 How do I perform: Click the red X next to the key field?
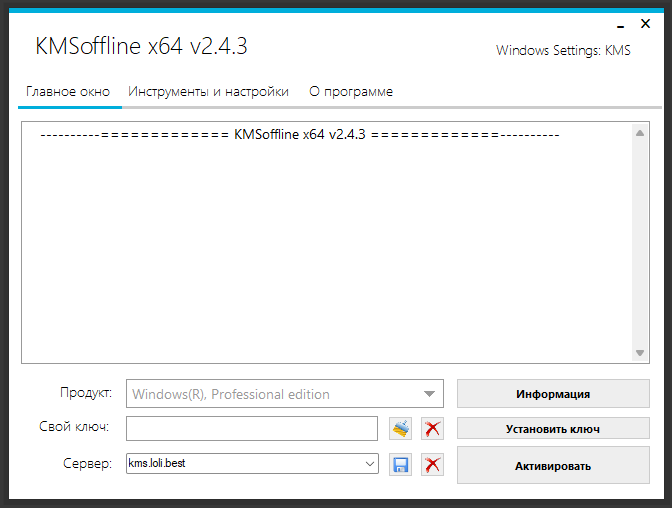pos(432,429)
